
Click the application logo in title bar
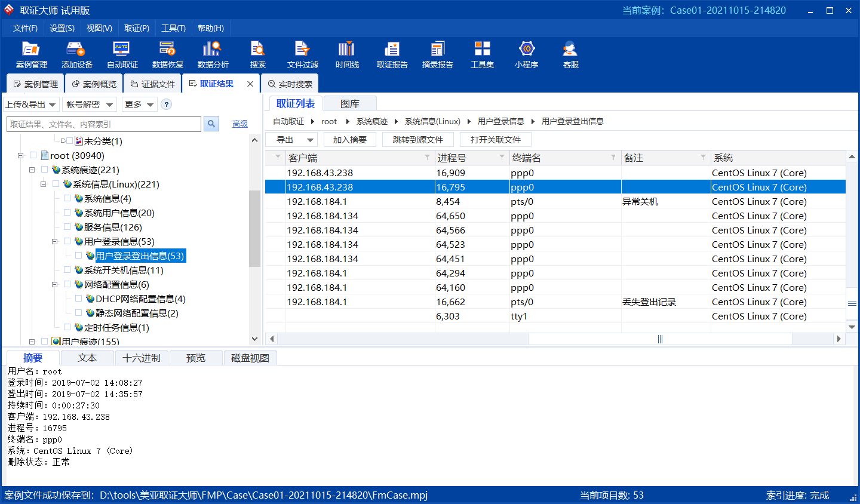[x=9, y=10]
